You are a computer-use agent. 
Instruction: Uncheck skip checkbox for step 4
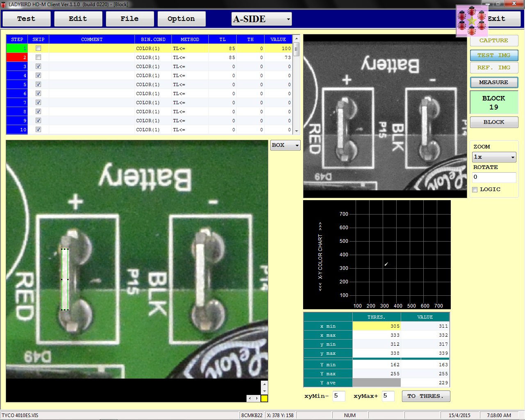pos(38,75)
